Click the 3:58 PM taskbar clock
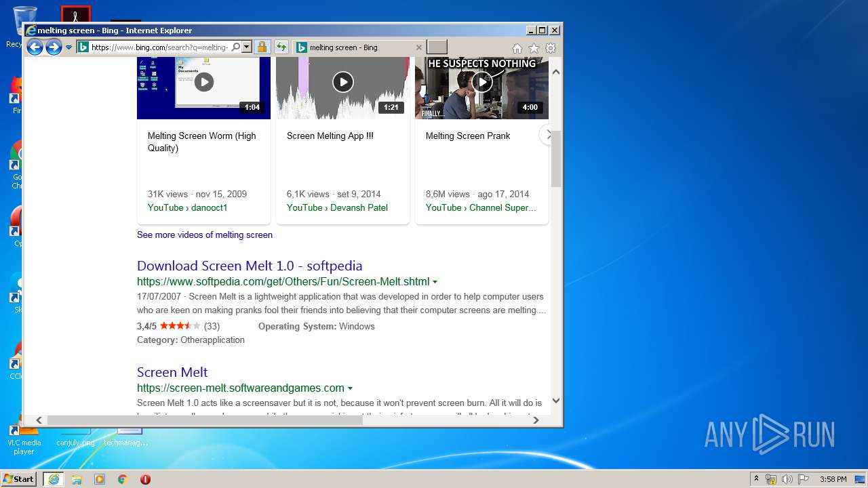The height and width of the screenshot is (488, 868). point(833,479)
